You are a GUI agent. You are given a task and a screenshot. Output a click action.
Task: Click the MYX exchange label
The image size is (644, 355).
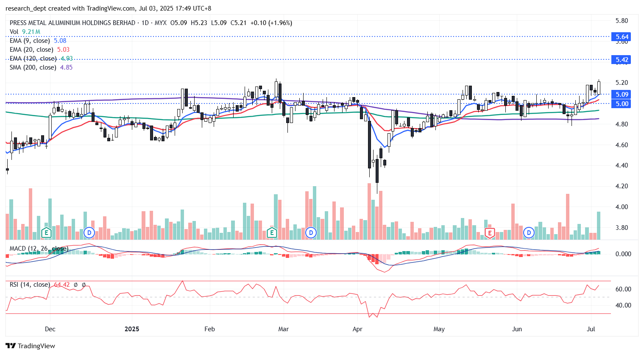click(x=161, y=23)
